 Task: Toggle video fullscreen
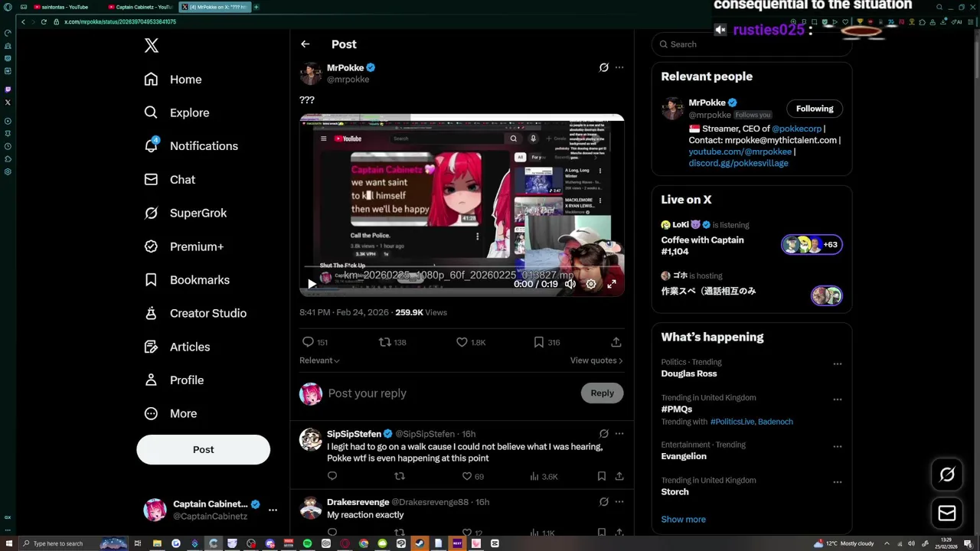(612, 284)
